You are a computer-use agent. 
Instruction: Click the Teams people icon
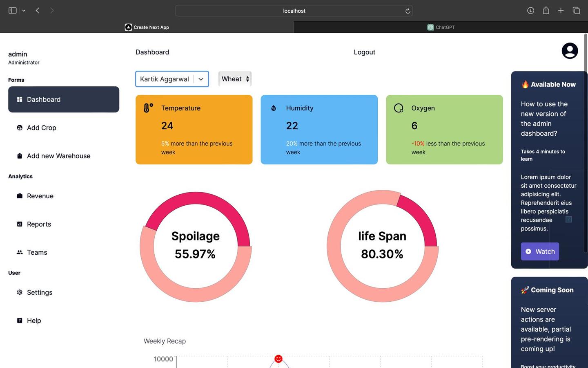tap(20, 252)
